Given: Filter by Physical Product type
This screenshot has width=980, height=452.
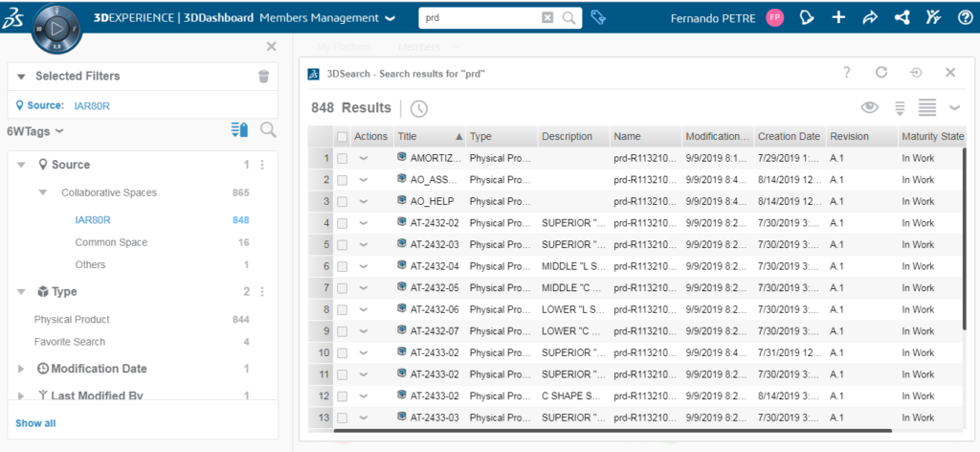Looking at the screenshot, I should 72,320.
